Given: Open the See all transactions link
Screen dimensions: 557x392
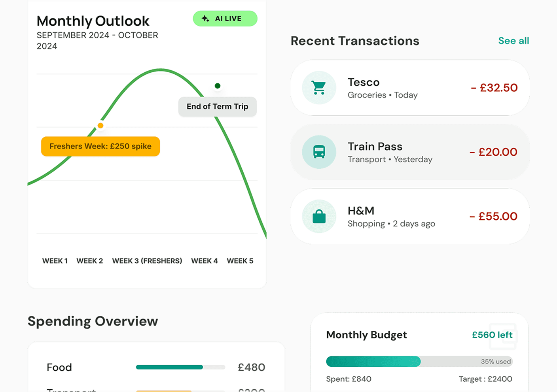Looking at the screenshot, I should pyautogui.click(x=513, y=41).
